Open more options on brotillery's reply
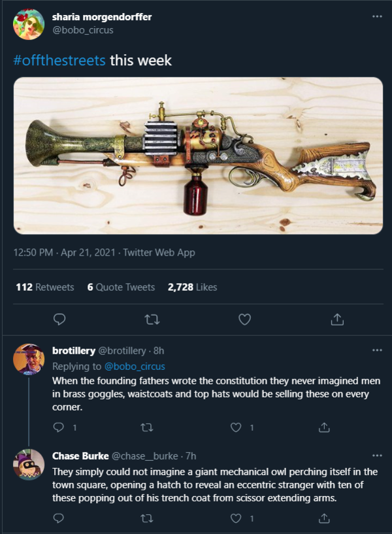The image size is (392, 534). pos(377,350)
